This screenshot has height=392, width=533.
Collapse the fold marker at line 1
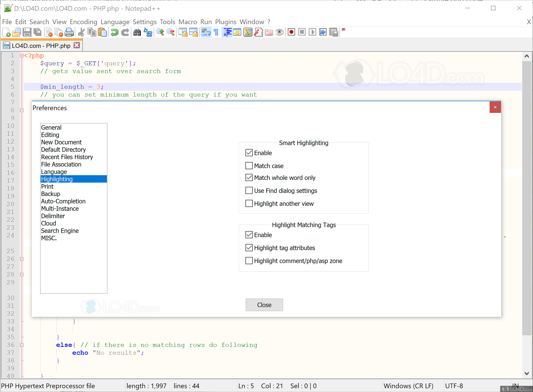[x=22, y=56]
